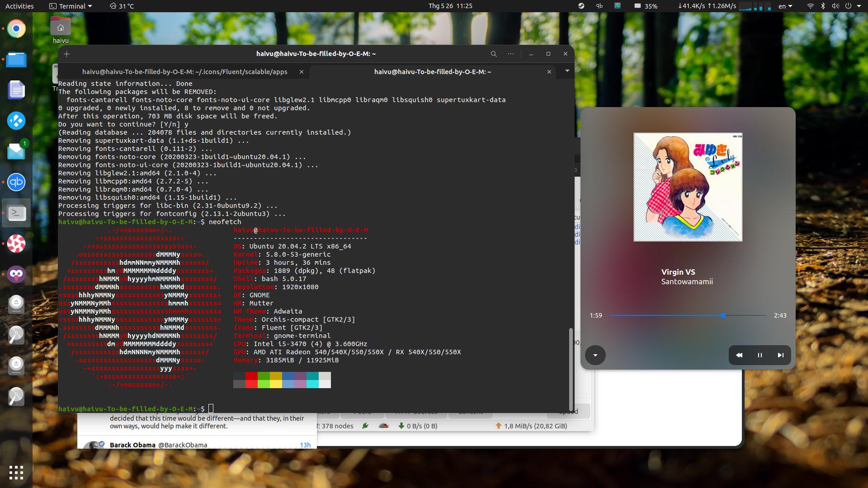Click the 31 °C weather indicator
Viewport: 868px width, 488px height.
122,6
